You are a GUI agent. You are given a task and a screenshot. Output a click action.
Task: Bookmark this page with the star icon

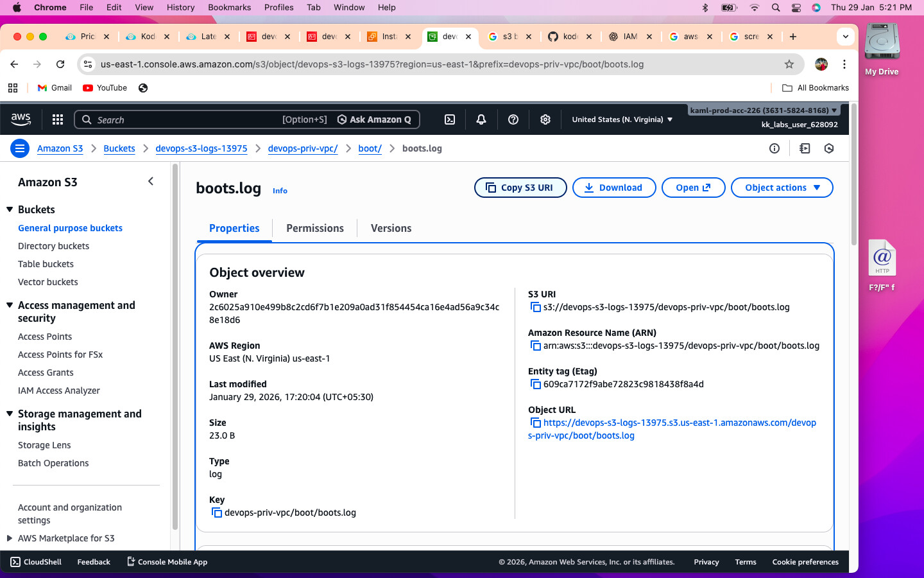pyautogui.click(x=789, y=64)
